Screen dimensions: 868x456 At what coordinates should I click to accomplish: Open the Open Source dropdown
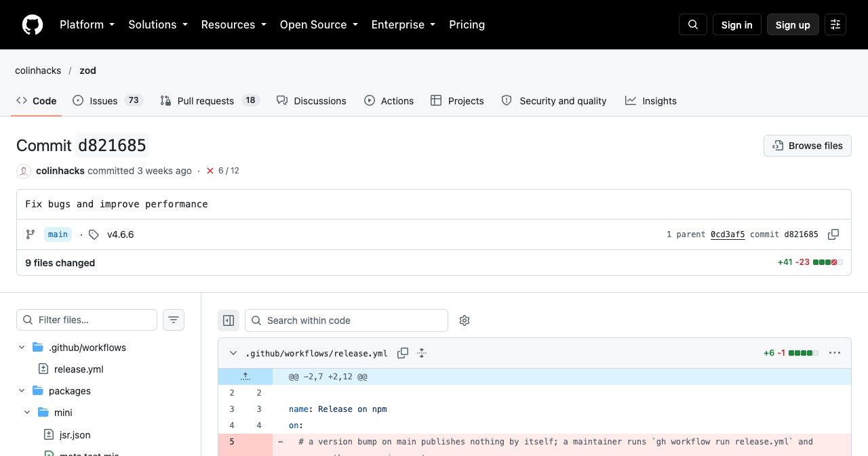click(x=318, y=24)
